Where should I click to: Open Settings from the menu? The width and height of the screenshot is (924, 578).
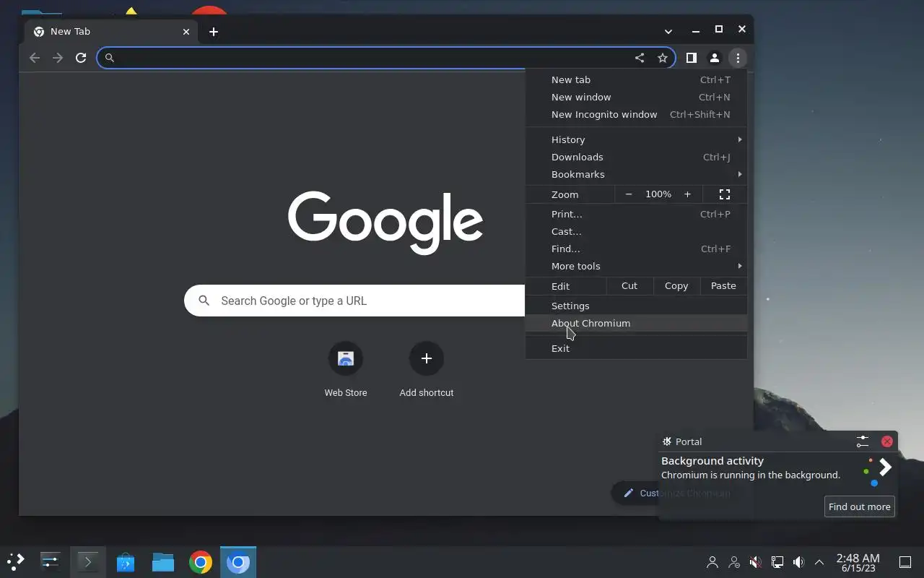(x=636, y=306)
